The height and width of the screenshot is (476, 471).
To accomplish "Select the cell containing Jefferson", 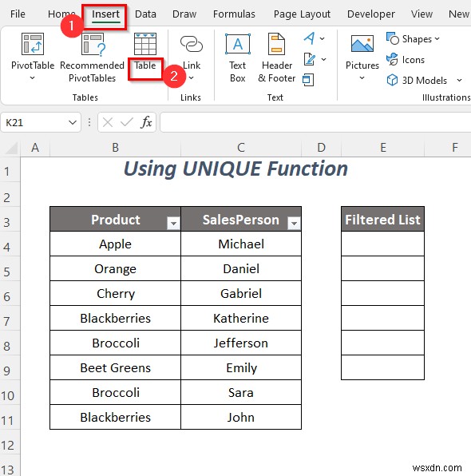I will coord(241,343).
